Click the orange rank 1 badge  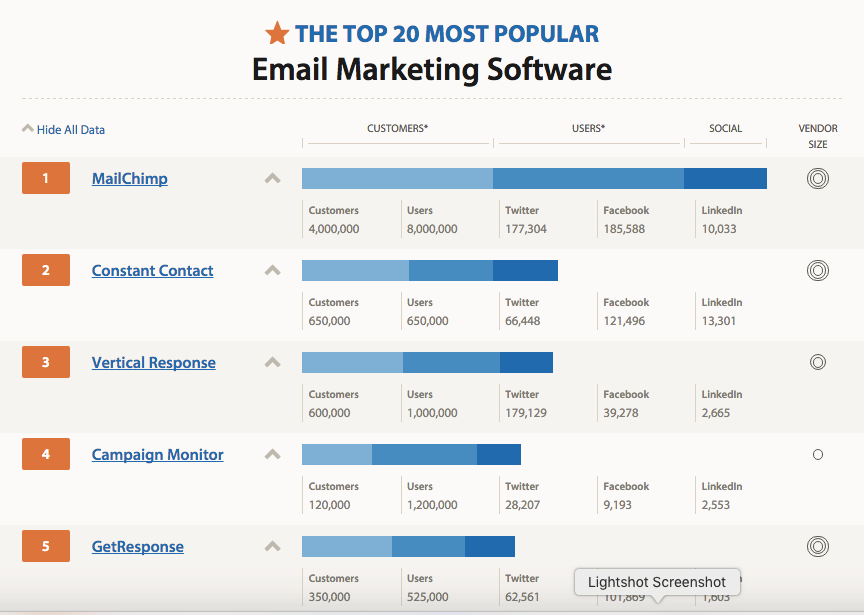tap(46, 178)
